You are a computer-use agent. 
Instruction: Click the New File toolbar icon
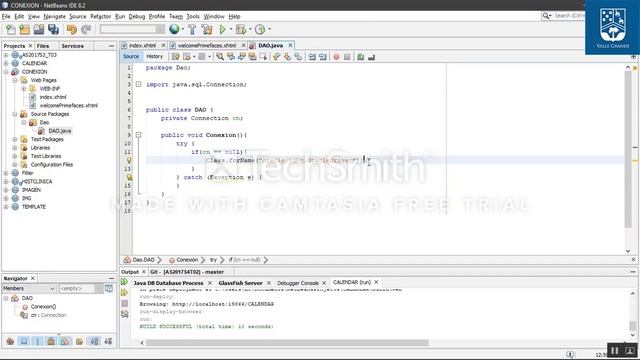pyautogui.click(x=11, y=29)
